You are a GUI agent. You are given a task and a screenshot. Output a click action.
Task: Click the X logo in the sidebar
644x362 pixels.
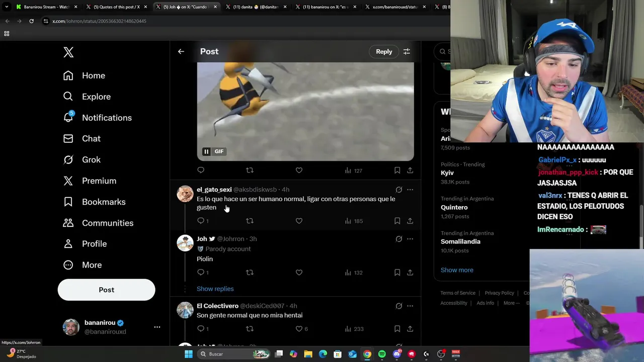click(68, 52)
